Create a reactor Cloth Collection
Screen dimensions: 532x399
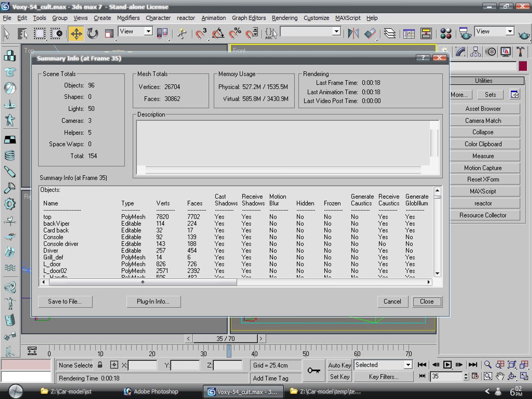[10, 72]
